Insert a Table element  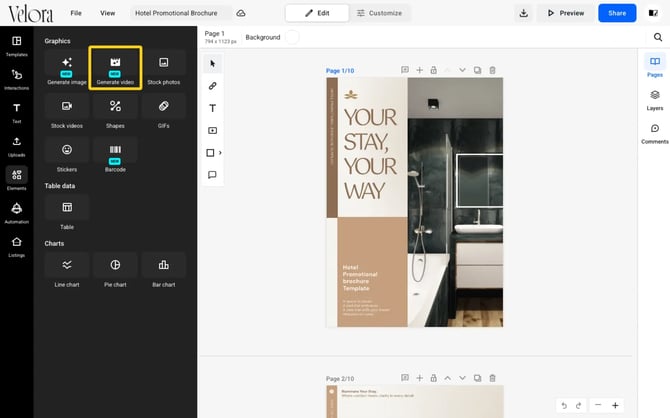click(x=67, y=214)
